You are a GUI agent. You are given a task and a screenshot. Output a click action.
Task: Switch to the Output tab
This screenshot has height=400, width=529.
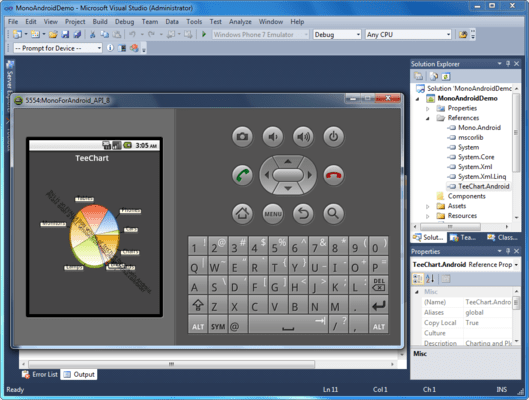point(79,374)
